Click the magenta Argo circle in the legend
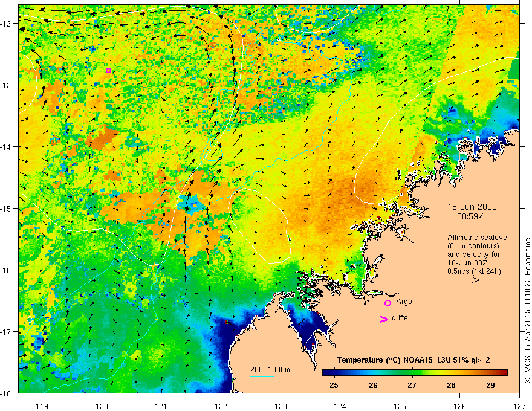This screenshot has width=532, height=411. [x=388, y=303]
